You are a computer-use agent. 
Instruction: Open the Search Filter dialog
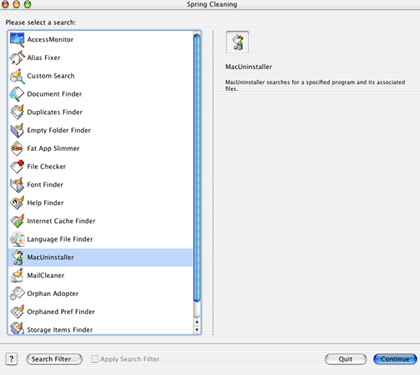(54, 359)
